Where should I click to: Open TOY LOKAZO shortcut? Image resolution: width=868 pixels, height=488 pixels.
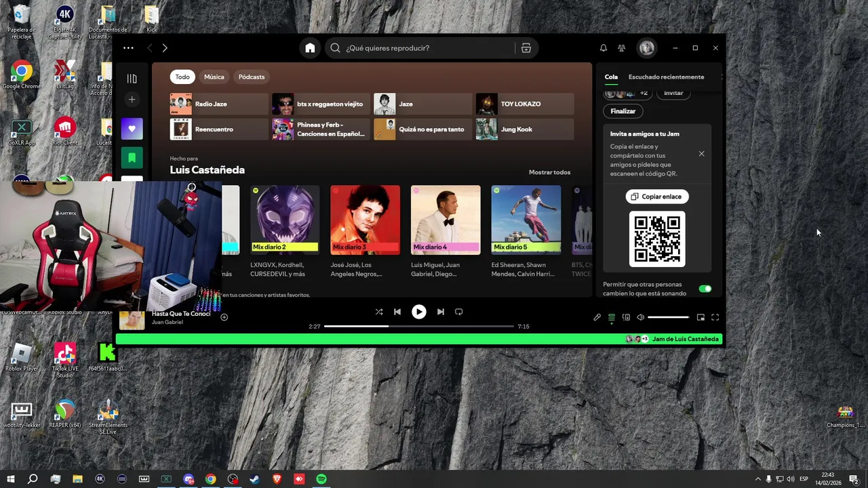[x=524, y=104]
